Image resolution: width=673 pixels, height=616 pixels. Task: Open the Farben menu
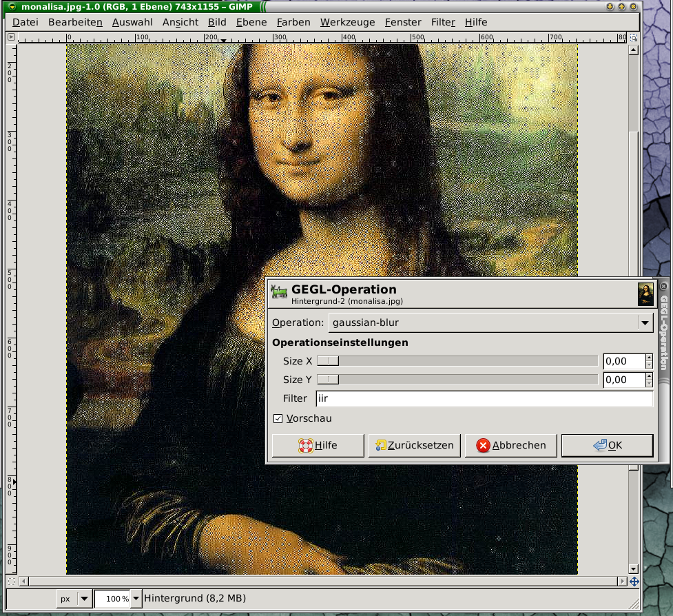(x=293, y=22)
